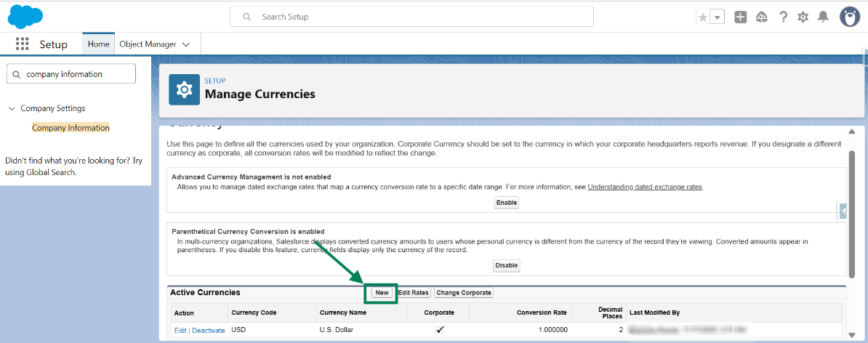Click the Manage Currencies gear page icon
The image size is (868, 343).
coord(184,89)
